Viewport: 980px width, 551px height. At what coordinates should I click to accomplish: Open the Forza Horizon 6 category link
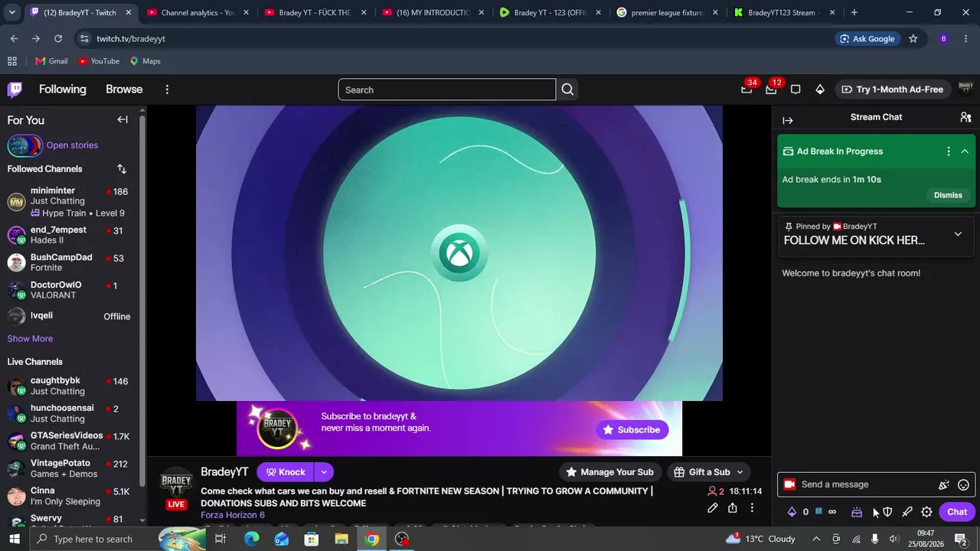(233, 515)
